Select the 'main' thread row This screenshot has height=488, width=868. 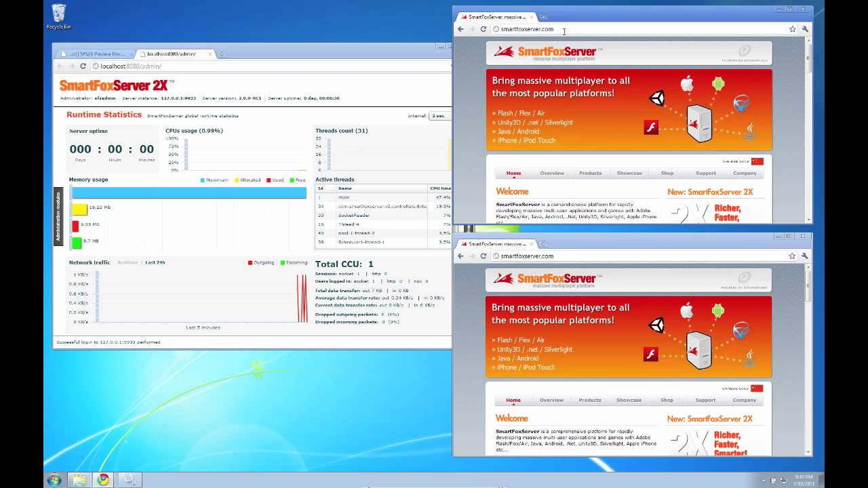[383, 197]
